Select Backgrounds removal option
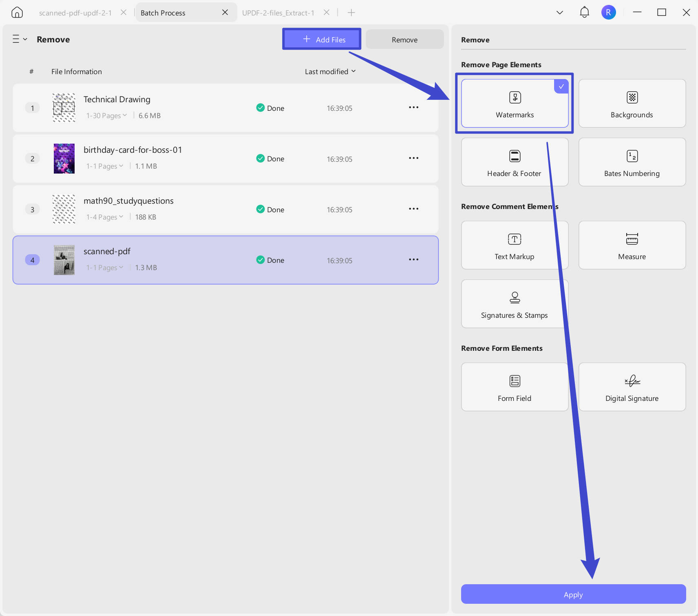The height and width of the screenshot is (616, 698). (632, 103)
